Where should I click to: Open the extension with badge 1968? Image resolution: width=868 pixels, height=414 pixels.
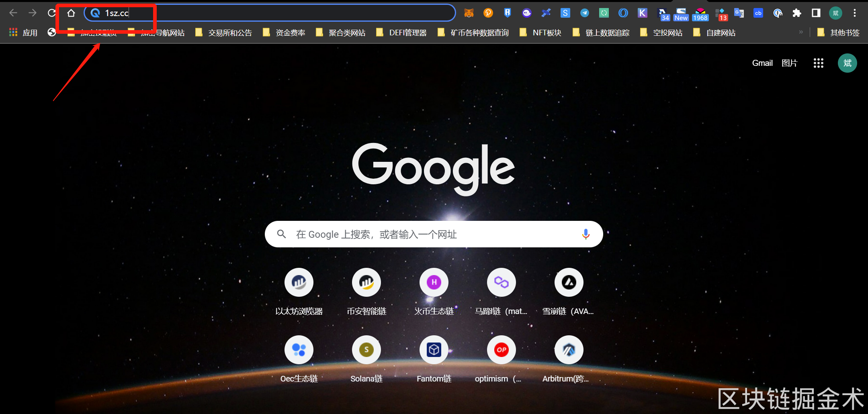700,14
